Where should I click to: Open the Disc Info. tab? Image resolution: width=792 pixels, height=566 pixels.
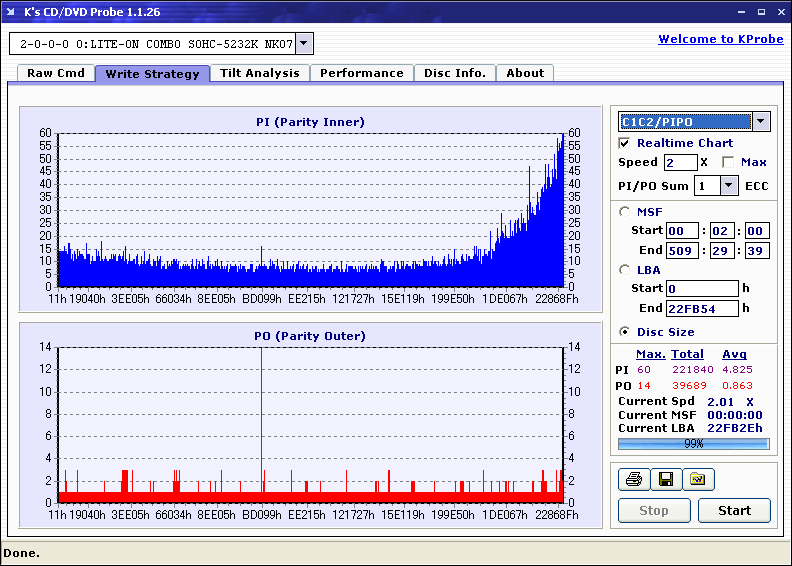click(x=455, y=73)
